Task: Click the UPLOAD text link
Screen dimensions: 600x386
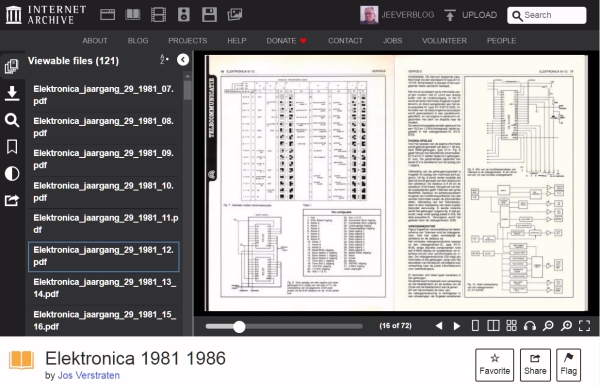Action: click(479, 15)
